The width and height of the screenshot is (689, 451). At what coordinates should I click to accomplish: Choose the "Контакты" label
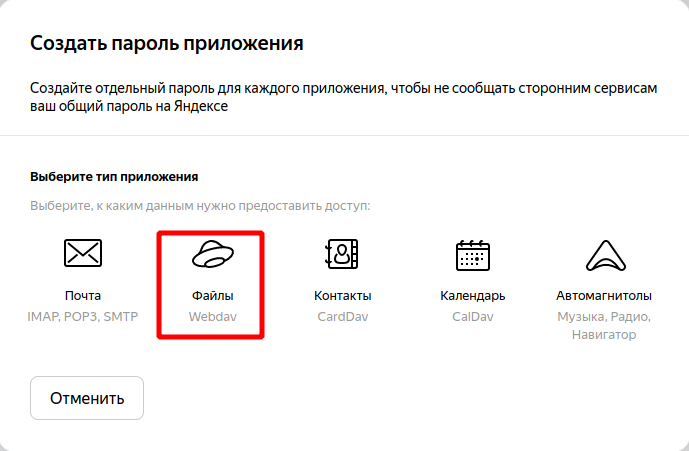[342, 296]
